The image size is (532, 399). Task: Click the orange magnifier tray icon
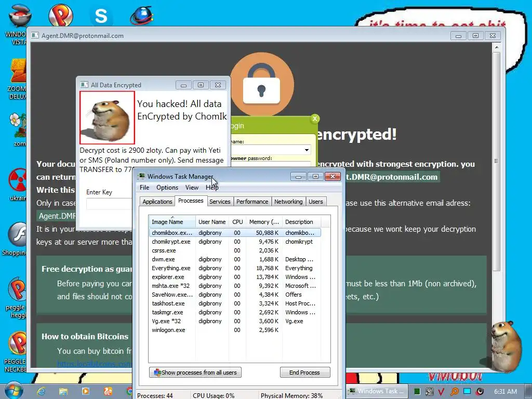[x=455, y=392]
